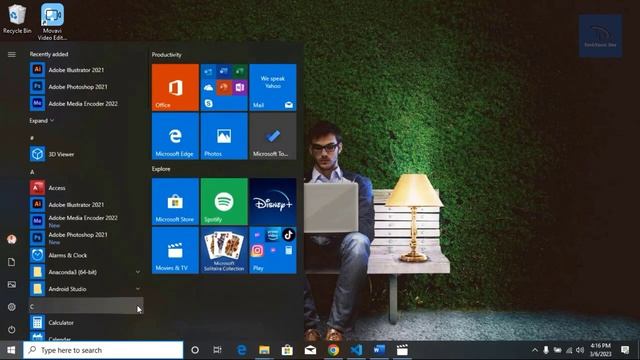Select Movavi Video Editor desktop shortcut
Viewport: 640px width, 360px height.
tap(52, 22)
